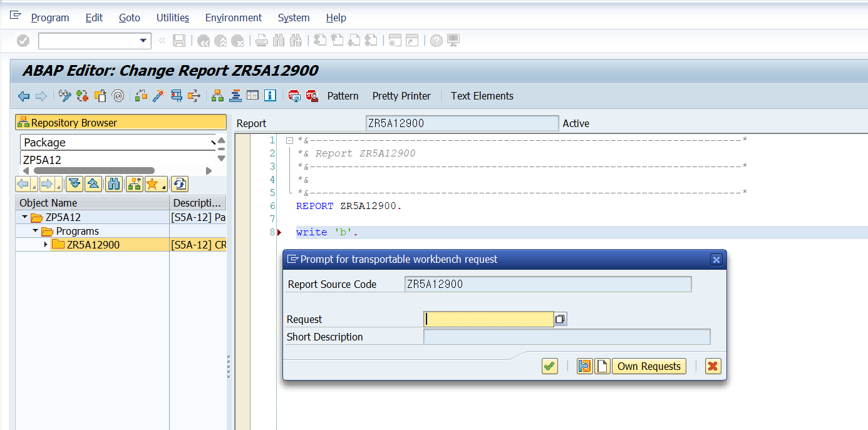
Task: Expand the ZR5A12900 program node
Action: [46, 245]
